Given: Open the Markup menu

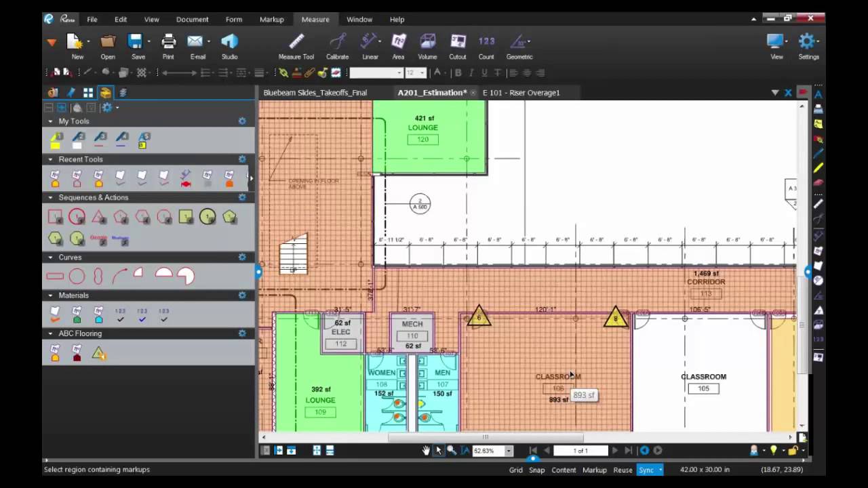Looking at the screenshot, I should pyautogui.click(x=272, y=20).
